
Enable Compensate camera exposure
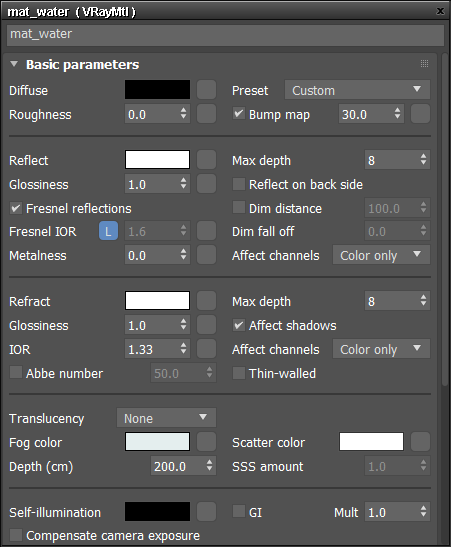[16, 535]
